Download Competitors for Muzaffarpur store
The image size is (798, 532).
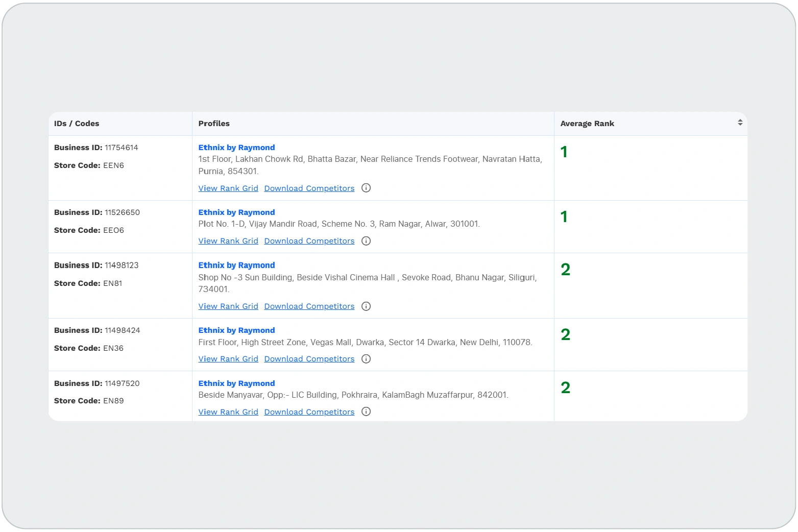(309, 412)
